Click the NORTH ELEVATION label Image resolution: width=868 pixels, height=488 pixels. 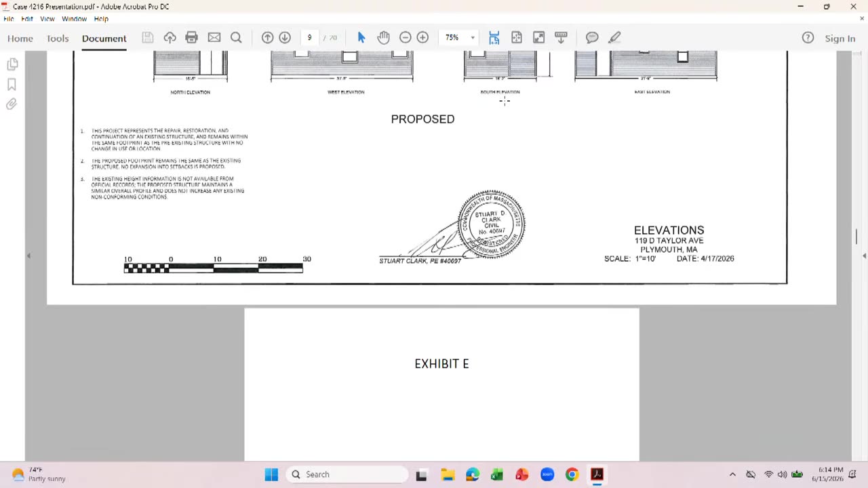[x=190, y=92]
